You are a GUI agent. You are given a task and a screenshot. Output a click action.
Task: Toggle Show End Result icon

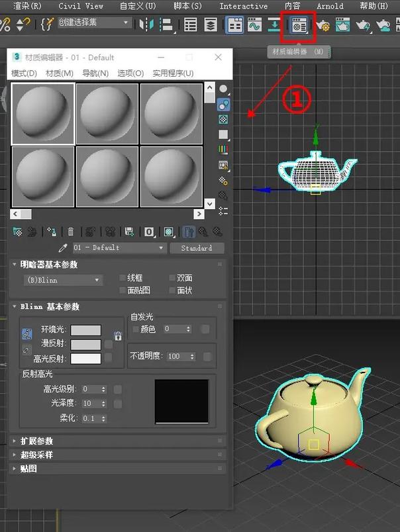tap(189, 232)
